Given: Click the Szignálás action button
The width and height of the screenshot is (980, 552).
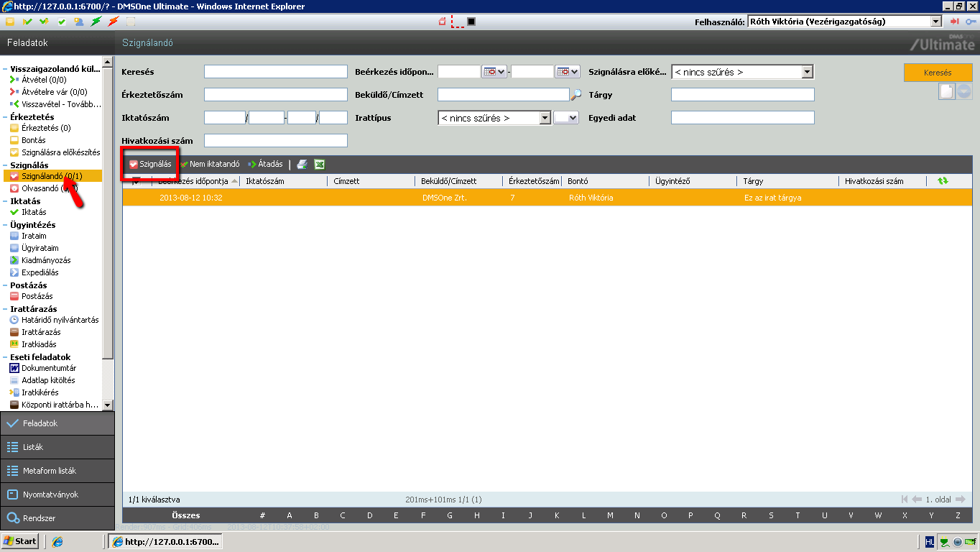Looking at the screenshot, I should click(x=150, y=165).
